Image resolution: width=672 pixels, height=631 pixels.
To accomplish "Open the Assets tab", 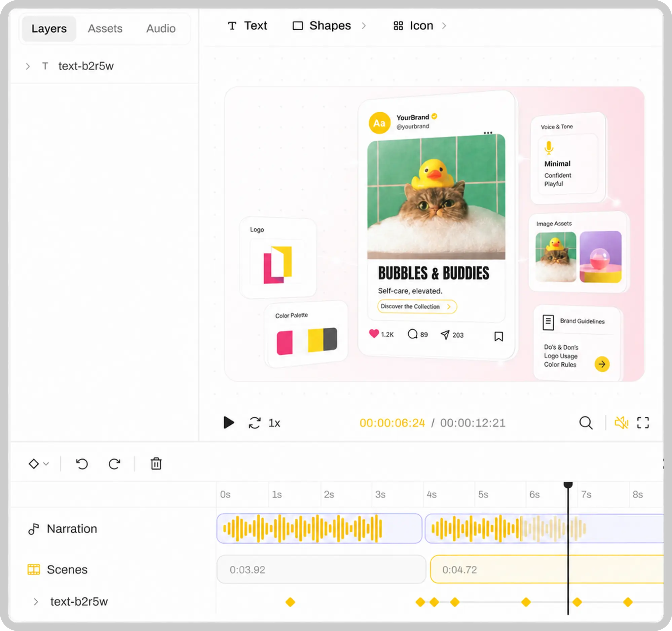I will point(105,28).
